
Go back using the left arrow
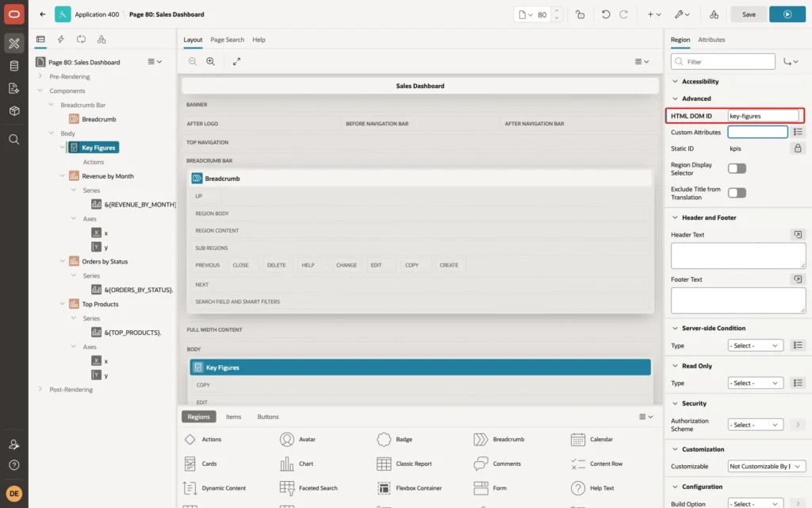(x=43, y=14)
